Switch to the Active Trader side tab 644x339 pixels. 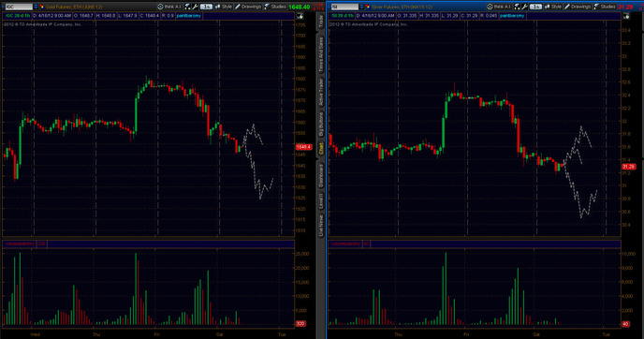pyautogui.click(x=321, y=93)
